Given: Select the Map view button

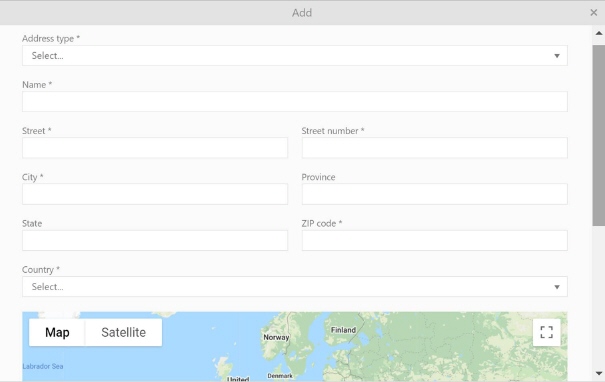Looking at the screenshot, I should tap(57, 332).
